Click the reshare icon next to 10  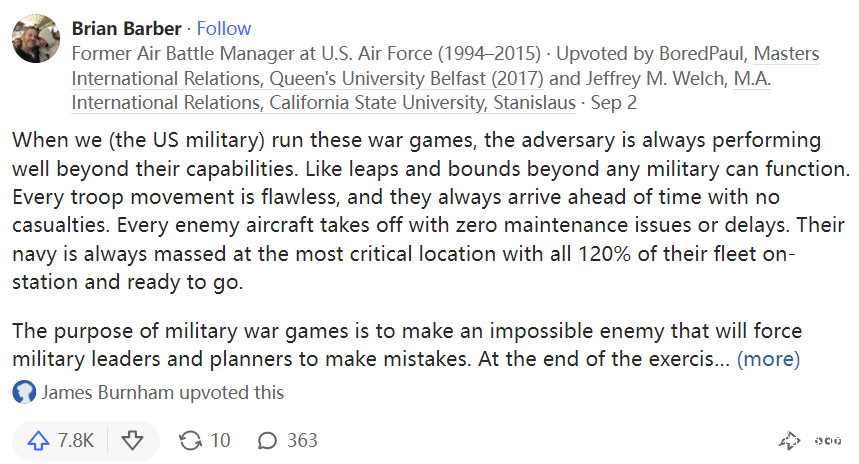click(189, 440)
